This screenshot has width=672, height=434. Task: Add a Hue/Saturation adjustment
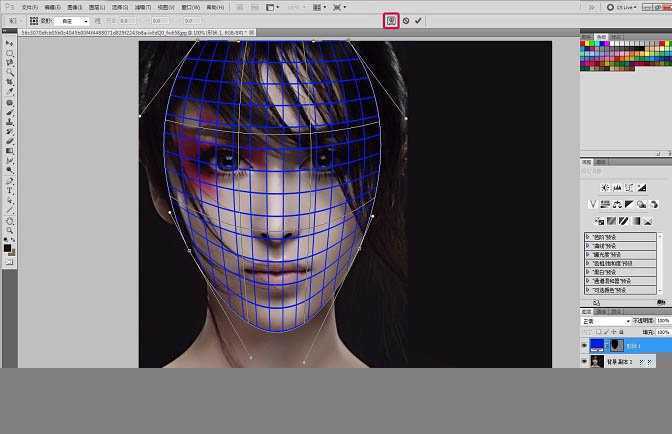point(605,204)
